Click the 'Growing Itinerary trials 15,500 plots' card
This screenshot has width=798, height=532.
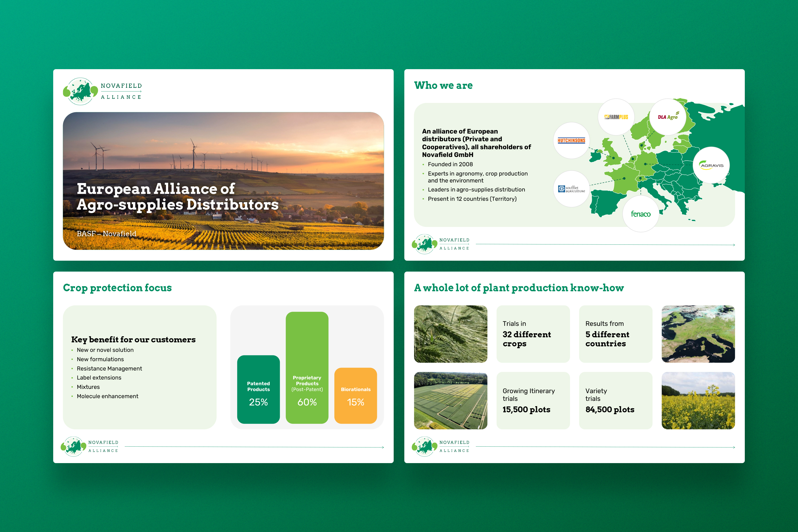pos(533,400)
